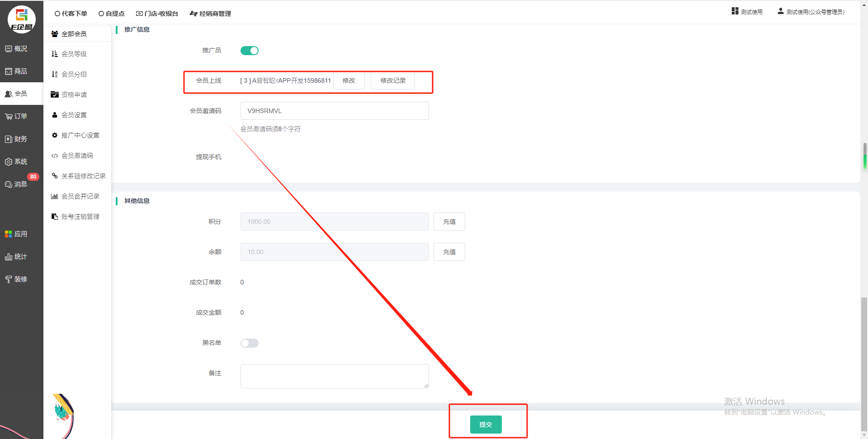
Task: Open 应用 apps colorful grid icon
Action: pos(9,234)
